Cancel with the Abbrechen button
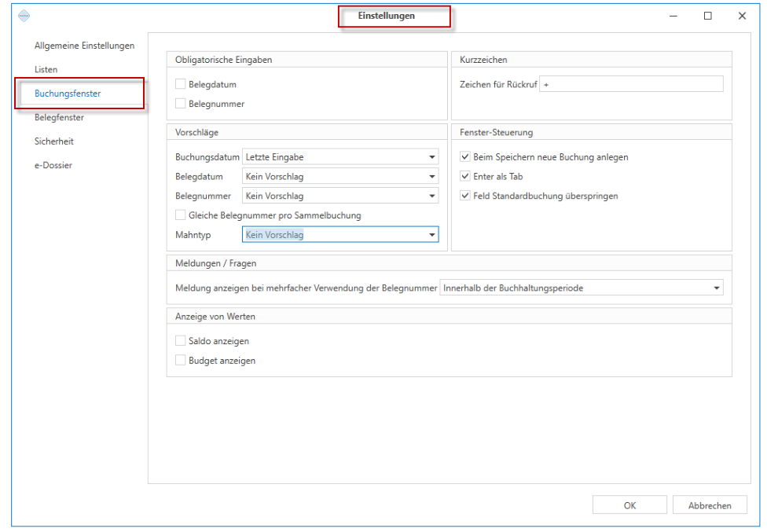The width and height of the screenshot is (767, 532). pos(710,505)
